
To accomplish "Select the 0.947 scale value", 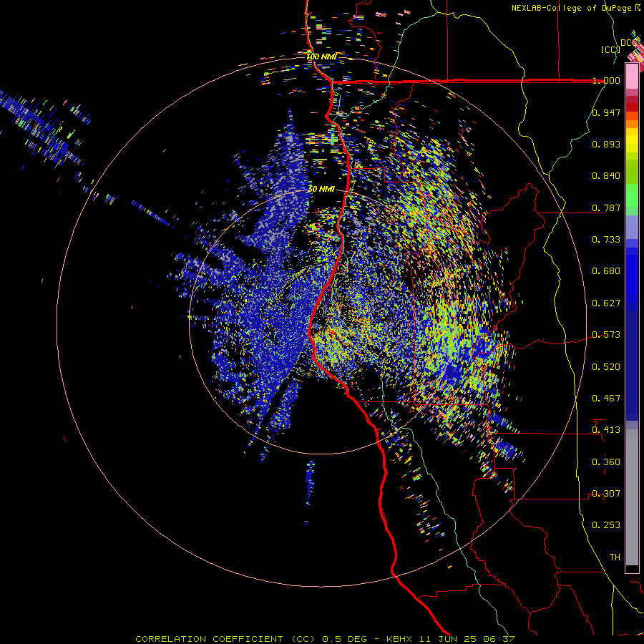I will click(x=606, y=112).
